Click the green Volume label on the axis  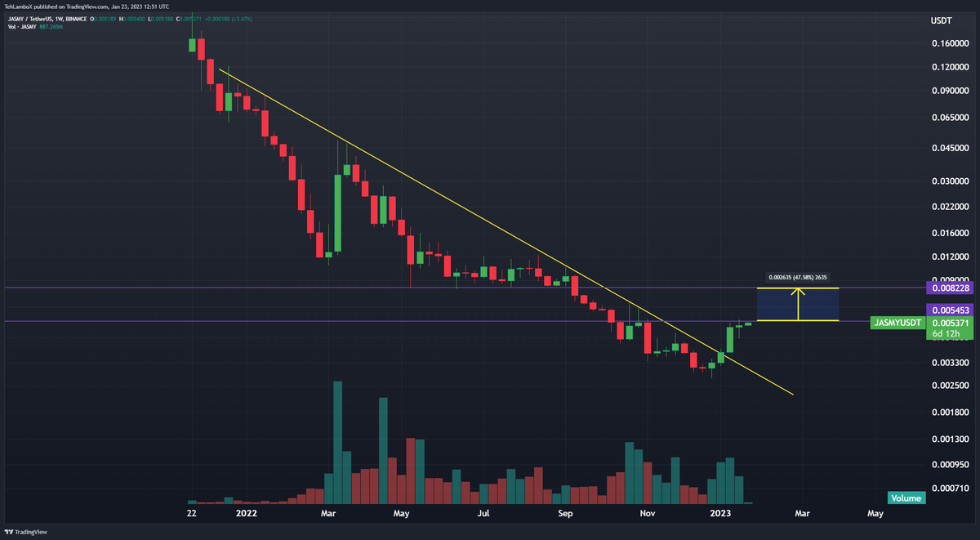906,498
